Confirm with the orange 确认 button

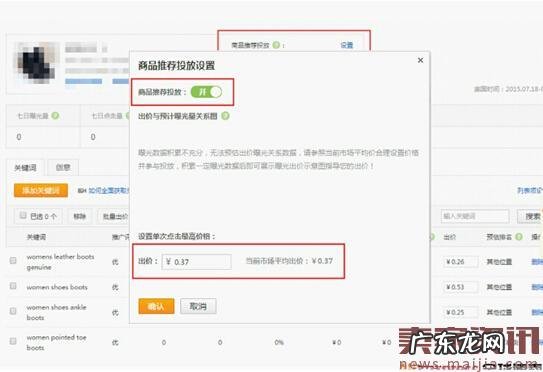pos(156,306)
